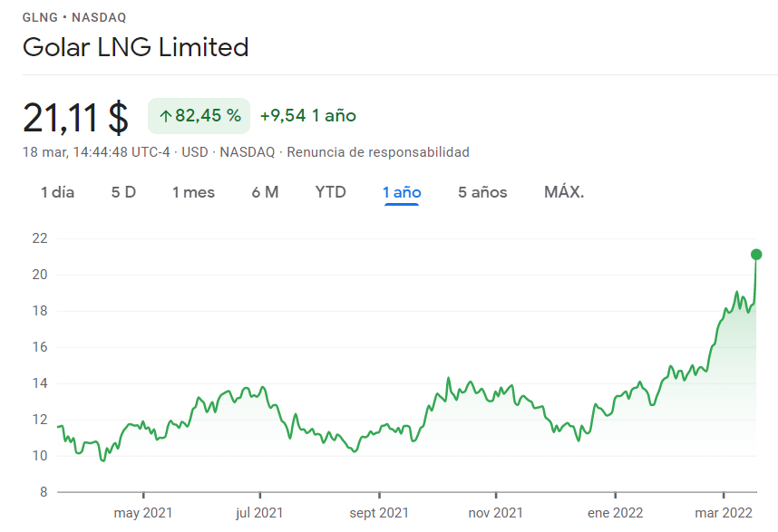Switch to the 5 D tab
778x532 pixels.
[123, 192]
